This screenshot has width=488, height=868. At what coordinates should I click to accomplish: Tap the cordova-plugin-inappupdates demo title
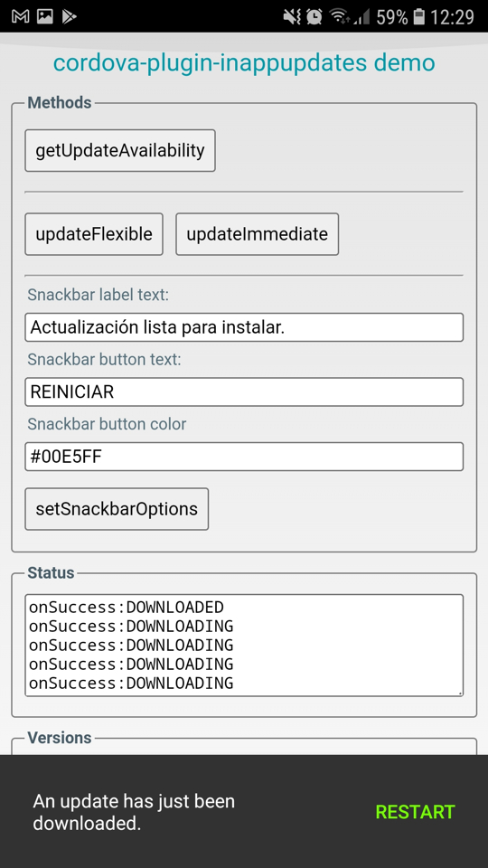[x=244, y=63]
